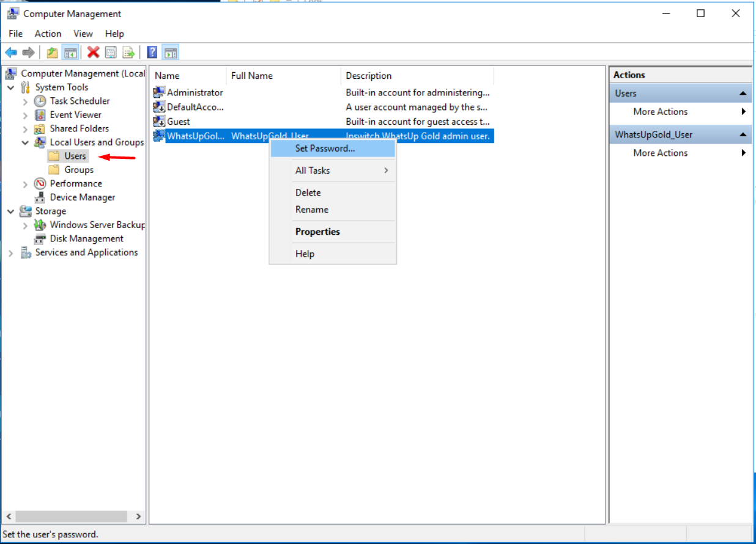Choose Rename from the context menu
This screenshot has width=756, height=544.
tap(333, 210)
